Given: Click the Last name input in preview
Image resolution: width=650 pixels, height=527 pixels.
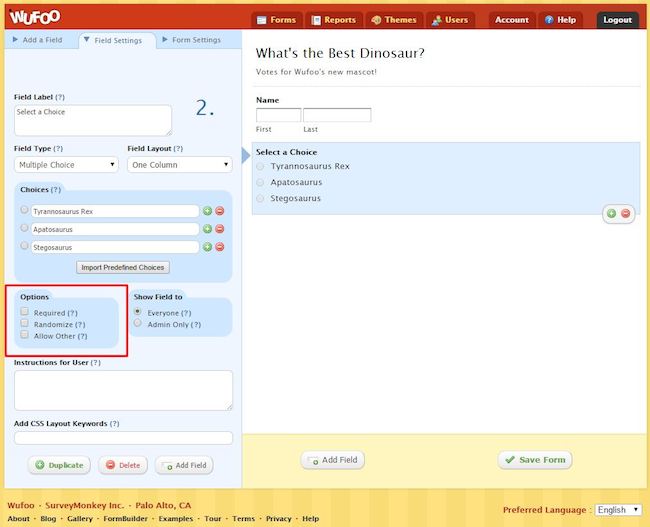Looking at the screenshot, I should (337, 115).
